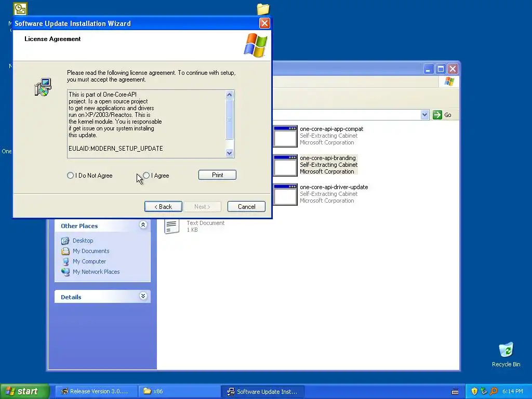This screenshot has width=532, height=399.
Task: Click the network tray icon beside the shield
Action: click(484, 391)
